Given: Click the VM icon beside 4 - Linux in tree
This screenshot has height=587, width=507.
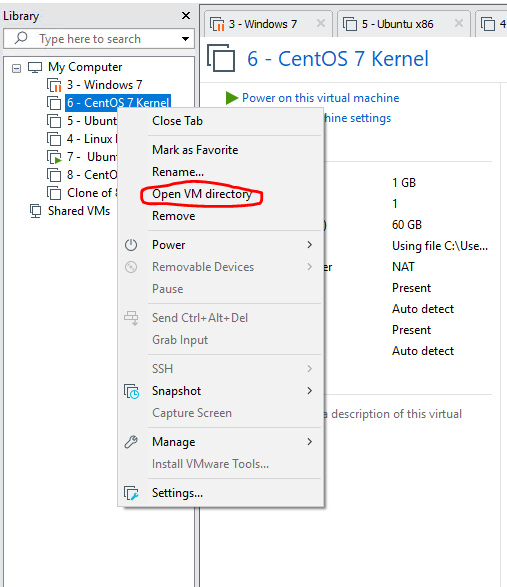Looking at the screenshot, I should tap(54, 139).
